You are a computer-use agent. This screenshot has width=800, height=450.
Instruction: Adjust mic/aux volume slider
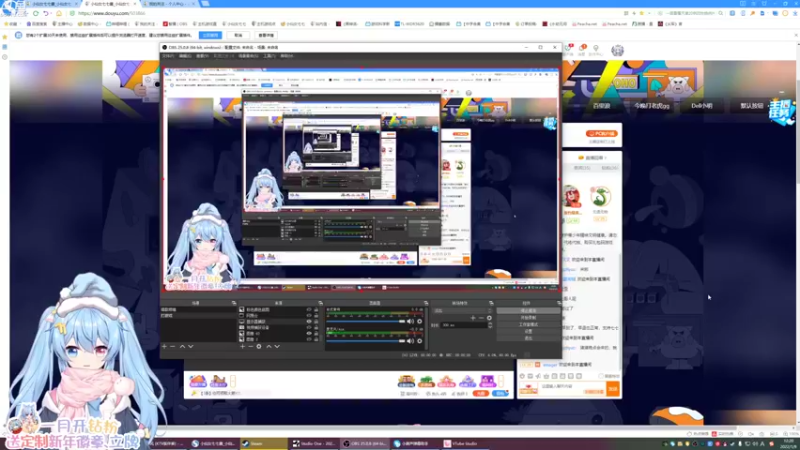366,341
